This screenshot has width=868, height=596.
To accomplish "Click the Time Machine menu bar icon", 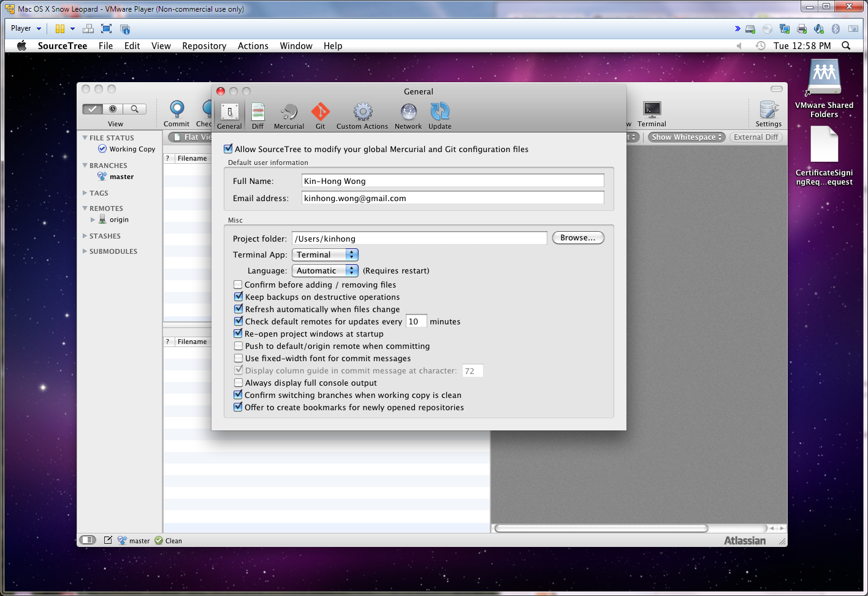I will (761, 46).
